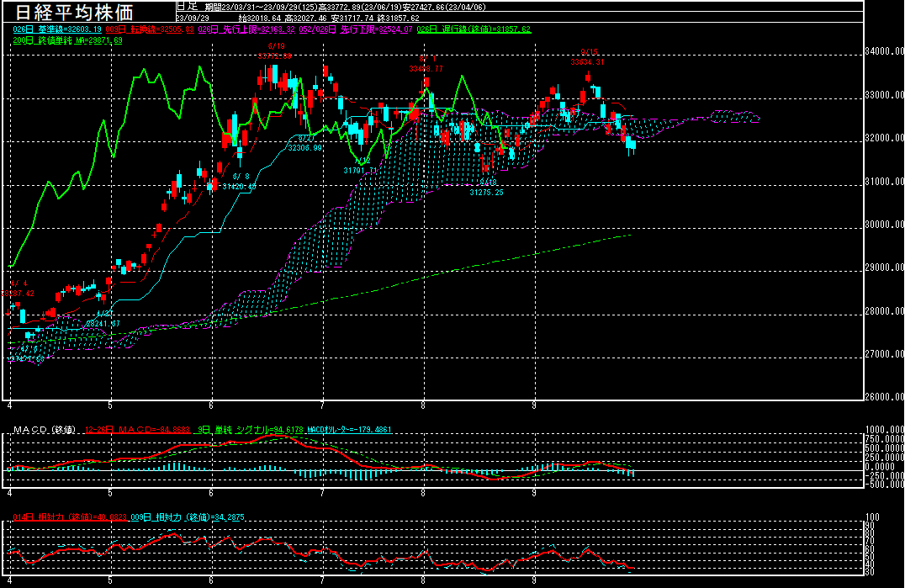Click the 9/15 33634.31 peak annotation
This screenshot has height=588, width=905.
pos(588,57)
